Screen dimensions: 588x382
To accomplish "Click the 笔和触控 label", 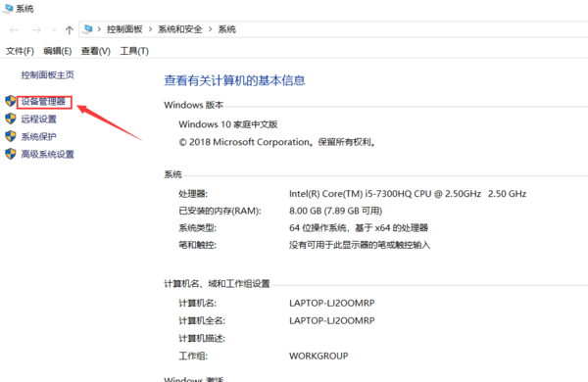I will coord(197,245).
